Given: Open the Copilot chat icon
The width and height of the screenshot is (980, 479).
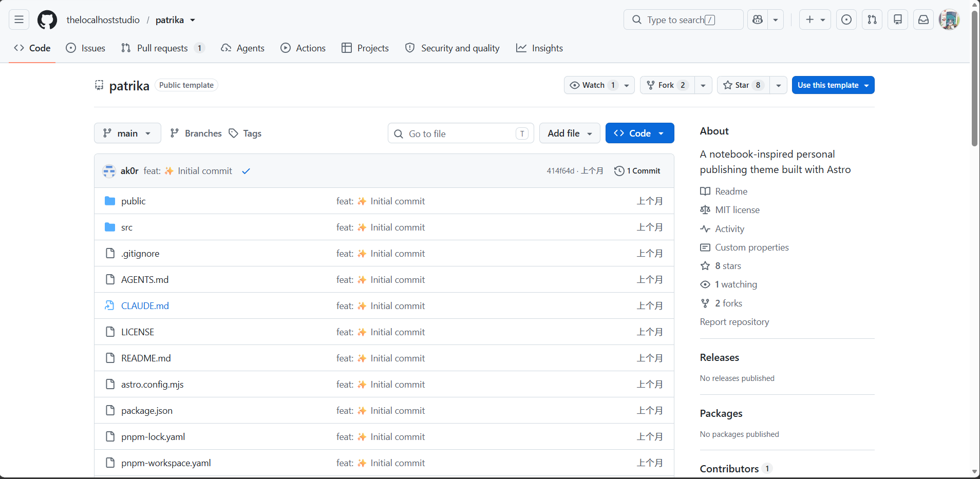Looking at the screenshot, I should tap(758, 20).
